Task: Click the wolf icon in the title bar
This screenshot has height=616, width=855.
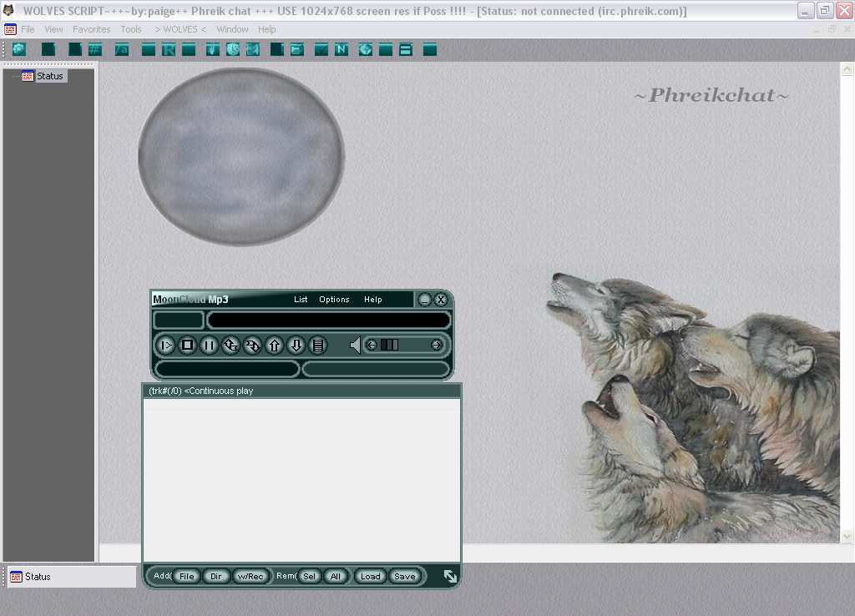Action: click(x=8, y=10)
